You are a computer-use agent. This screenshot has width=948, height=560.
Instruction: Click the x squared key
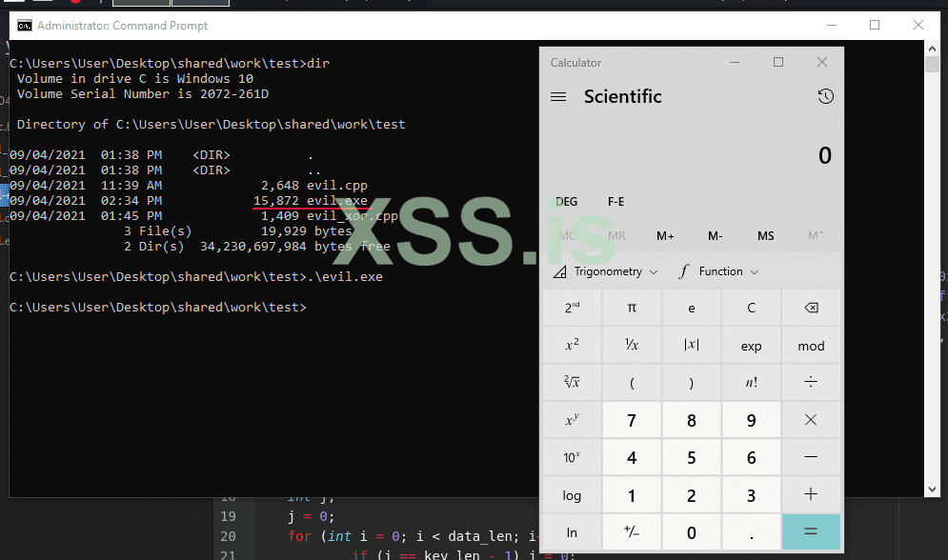572,346
